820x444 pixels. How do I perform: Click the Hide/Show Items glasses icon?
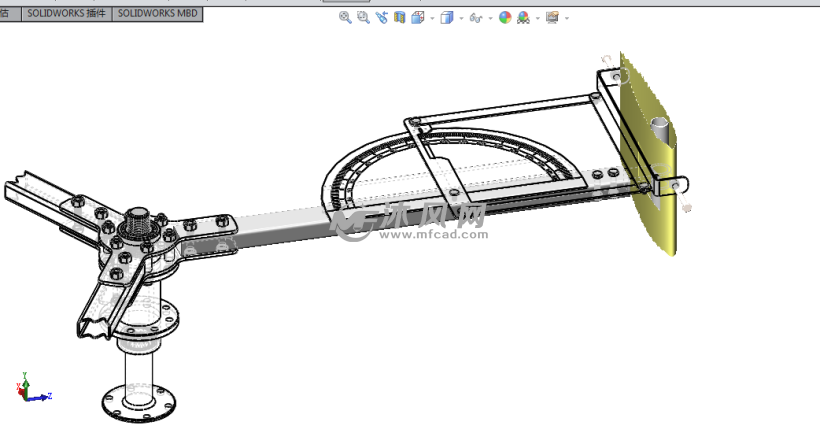475,18
